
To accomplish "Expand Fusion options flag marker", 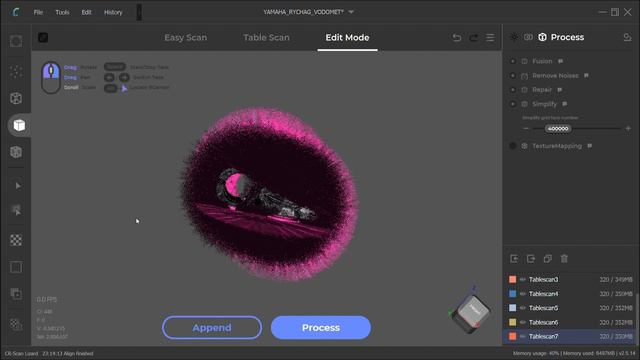I will click(560, 61).
